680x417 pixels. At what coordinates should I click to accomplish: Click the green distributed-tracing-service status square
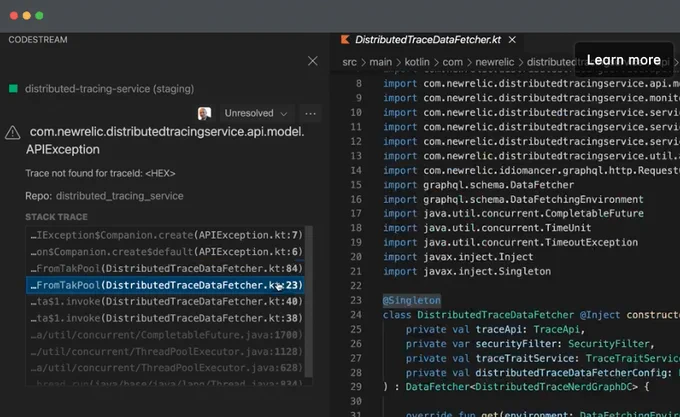[13, 89]
